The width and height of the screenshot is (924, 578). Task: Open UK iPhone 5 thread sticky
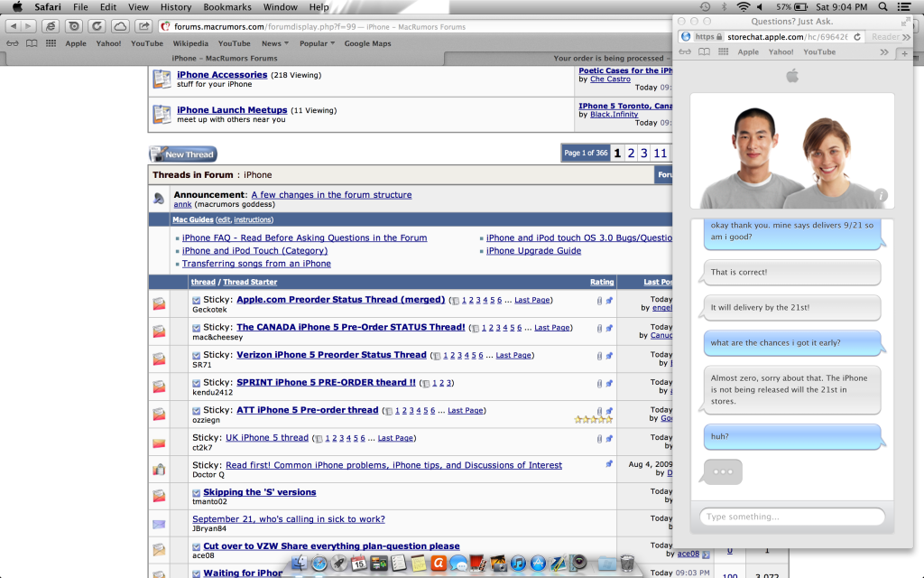267,438
